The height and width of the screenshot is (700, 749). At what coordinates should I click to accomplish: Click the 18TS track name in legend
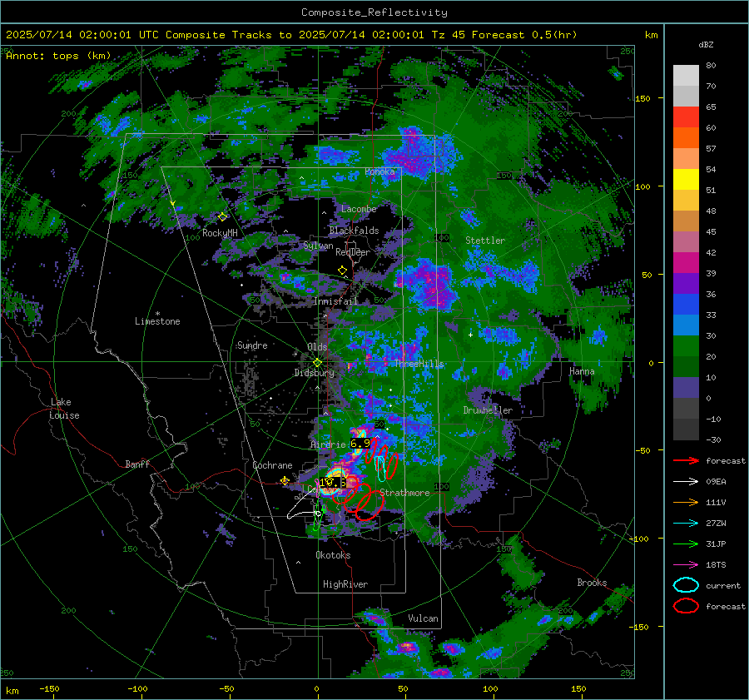(716, 565)
